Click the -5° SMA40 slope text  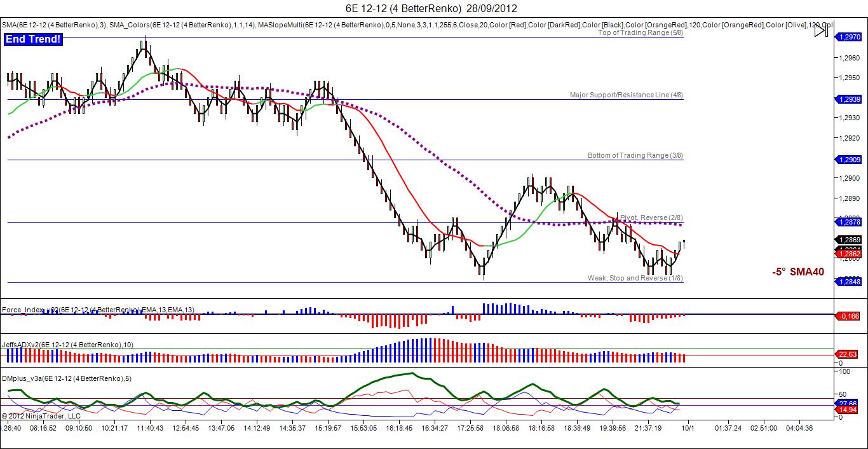pyautogui.click(x=798, y=272)
